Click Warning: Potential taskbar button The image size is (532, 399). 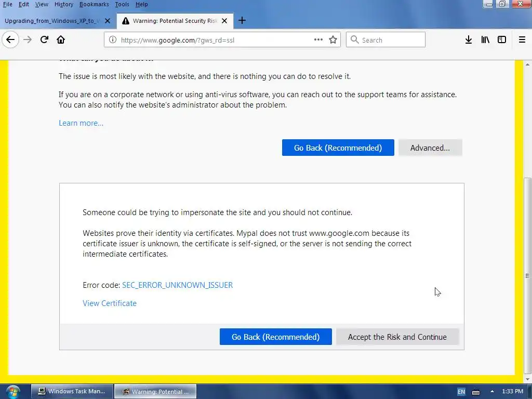pyautogui.click(x=155, y=391)
